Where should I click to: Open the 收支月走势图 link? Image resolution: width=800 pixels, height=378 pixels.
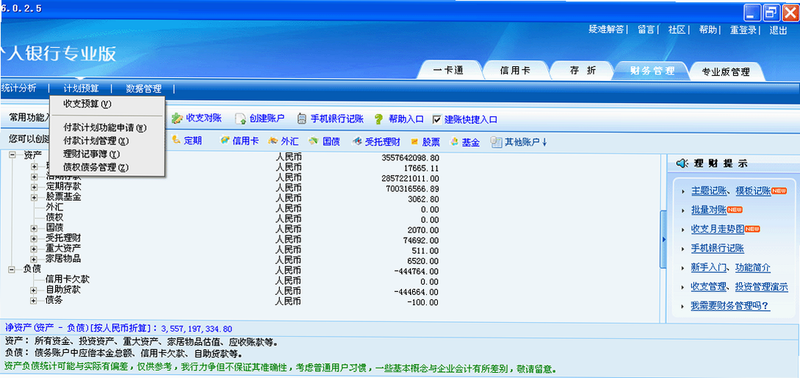click(x=718, y=230)
